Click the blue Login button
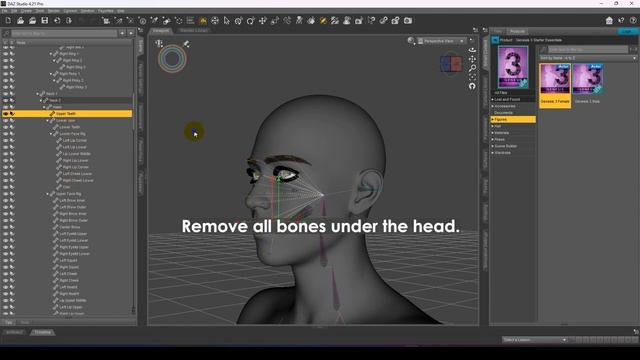The image size is (640, 360). (628, 31)
